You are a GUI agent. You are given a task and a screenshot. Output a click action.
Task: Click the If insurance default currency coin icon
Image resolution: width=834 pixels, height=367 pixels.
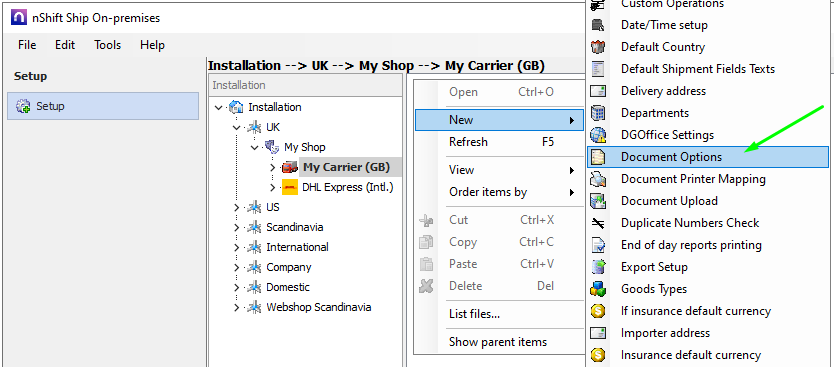click(598, 311)
